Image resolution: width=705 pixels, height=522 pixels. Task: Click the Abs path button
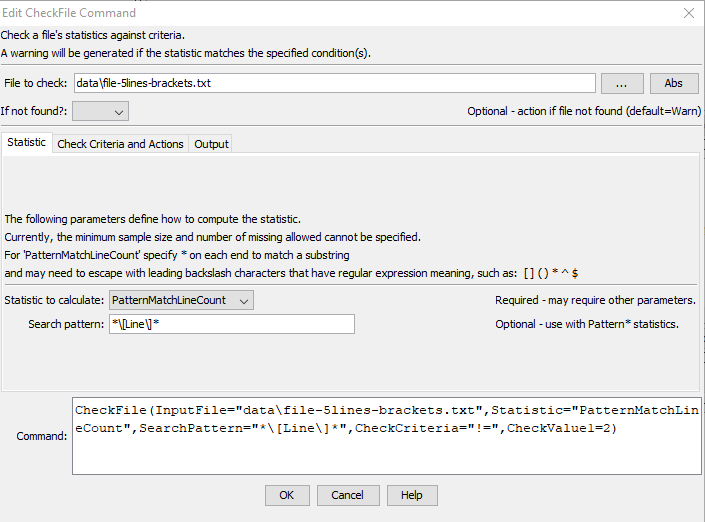point(674,84)
